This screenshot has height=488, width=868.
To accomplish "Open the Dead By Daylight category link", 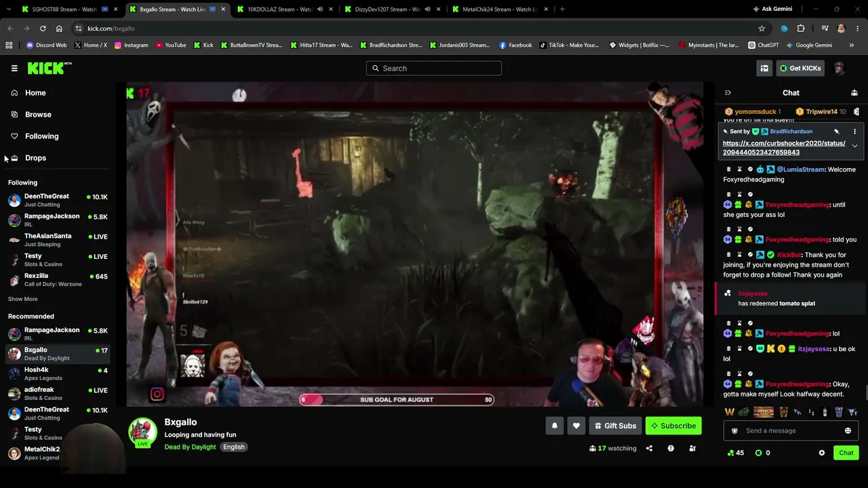I will tap(190, 447).
